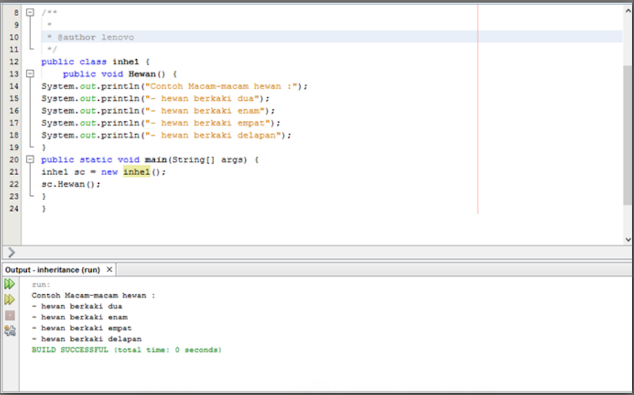Click output line - hewan berkaki empat
This screenshot has width=634, height=395.
pos(82,328)
